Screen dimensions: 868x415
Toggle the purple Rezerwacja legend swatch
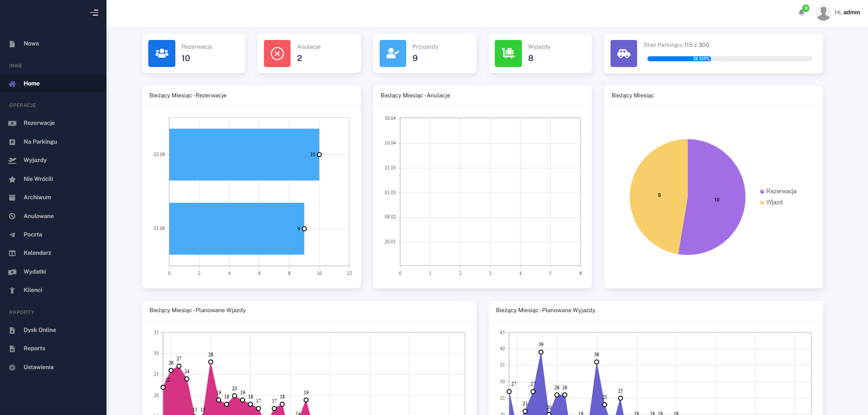click(x=762, y=191)
